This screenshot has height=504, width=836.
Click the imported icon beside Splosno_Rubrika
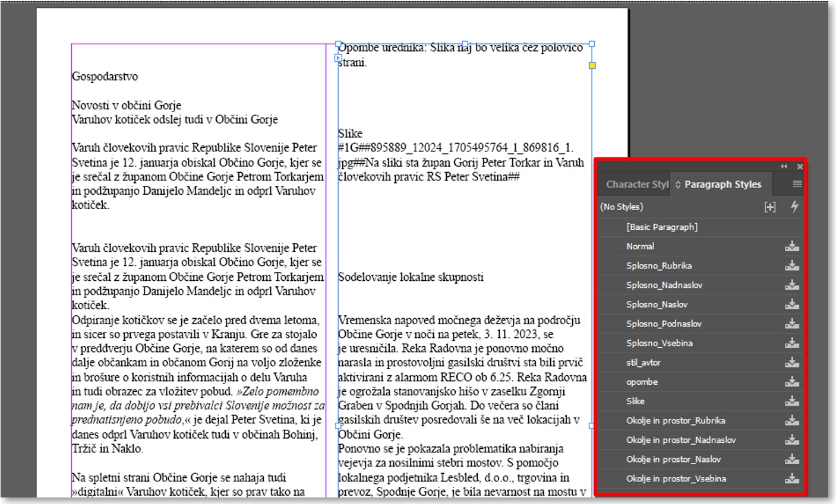pos(791,266)
